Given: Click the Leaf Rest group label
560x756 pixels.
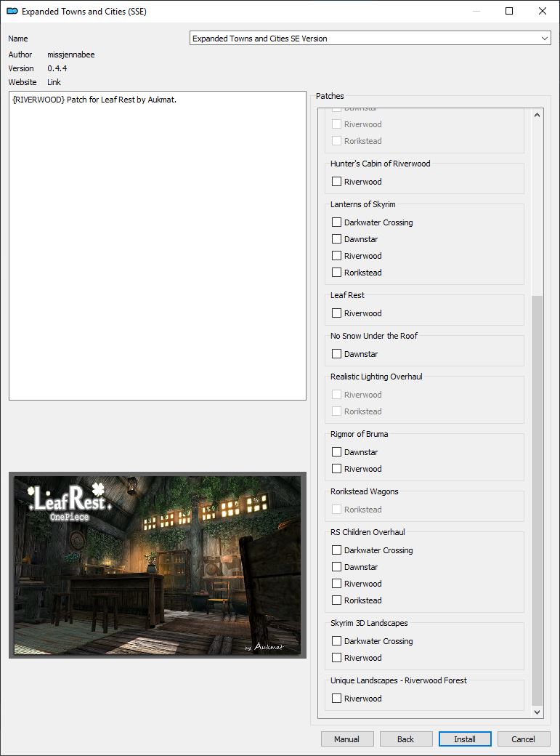Looking at the screenshot, I should click(347, 295).
